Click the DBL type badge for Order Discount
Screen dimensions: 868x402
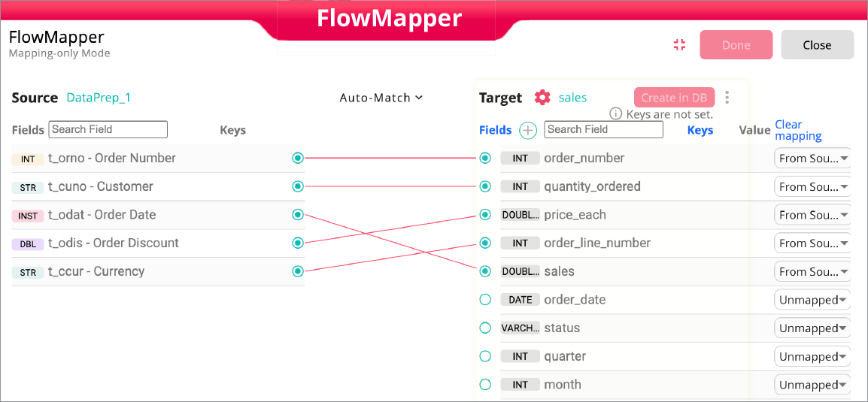[x=28, y=243]
